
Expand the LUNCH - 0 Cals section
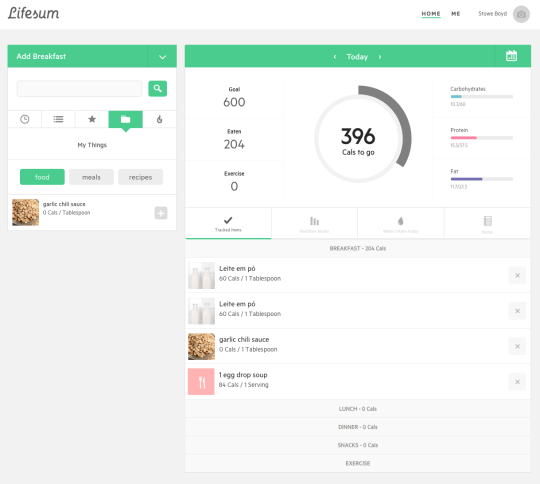357,409
